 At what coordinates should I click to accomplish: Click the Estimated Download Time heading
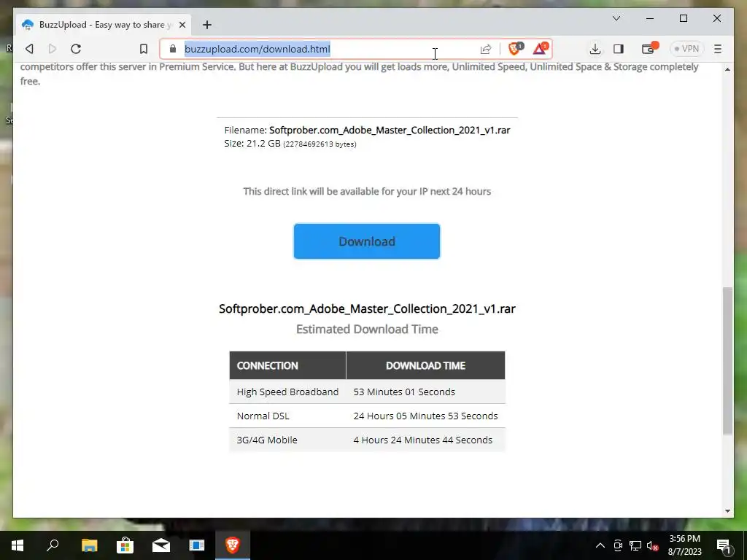tap(367, 329)
